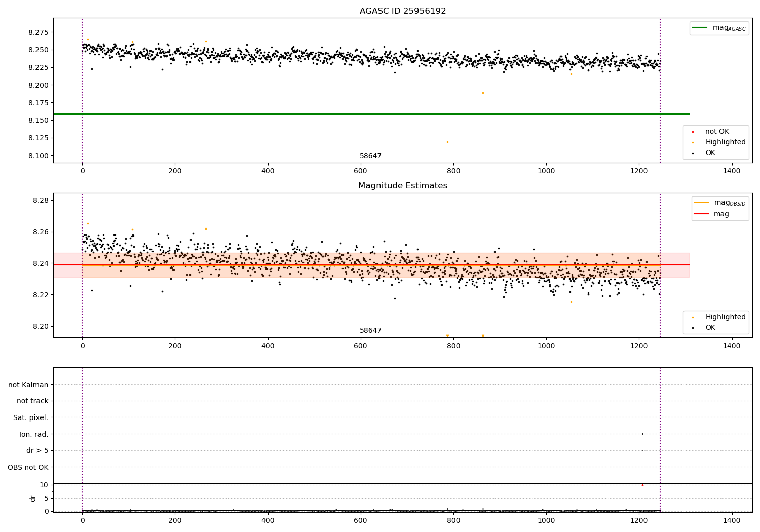This screenshot has width=760, height=532.
Task: Click the orange line sample in the mag OBSID legend
Action: coord(702,203)
